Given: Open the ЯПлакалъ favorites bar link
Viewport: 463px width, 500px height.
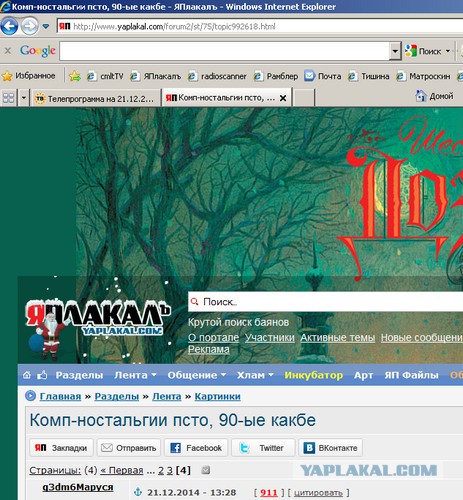Looking at the screenshot, I should point(155,76).
